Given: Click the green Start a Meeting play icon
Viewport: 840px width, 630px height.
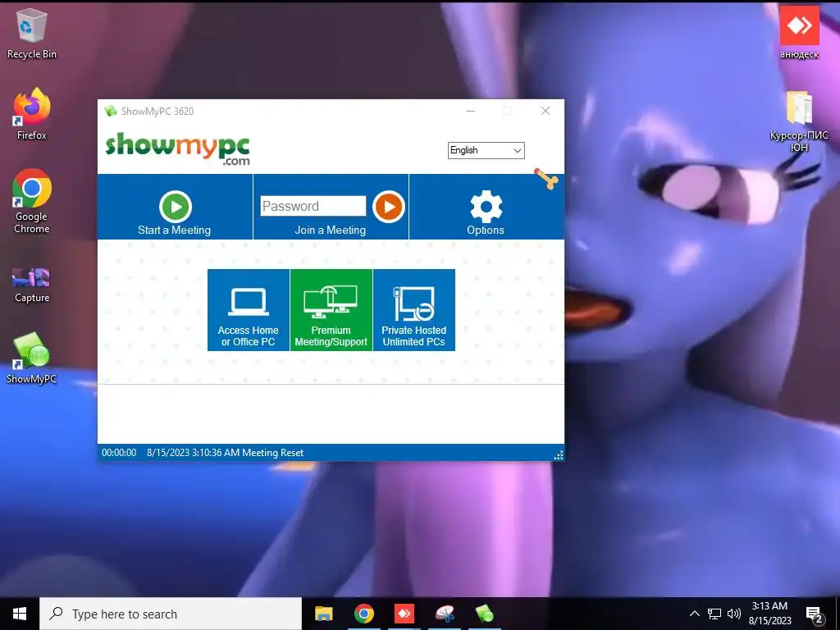Looking at the screenshot, I should pos(176,206).
